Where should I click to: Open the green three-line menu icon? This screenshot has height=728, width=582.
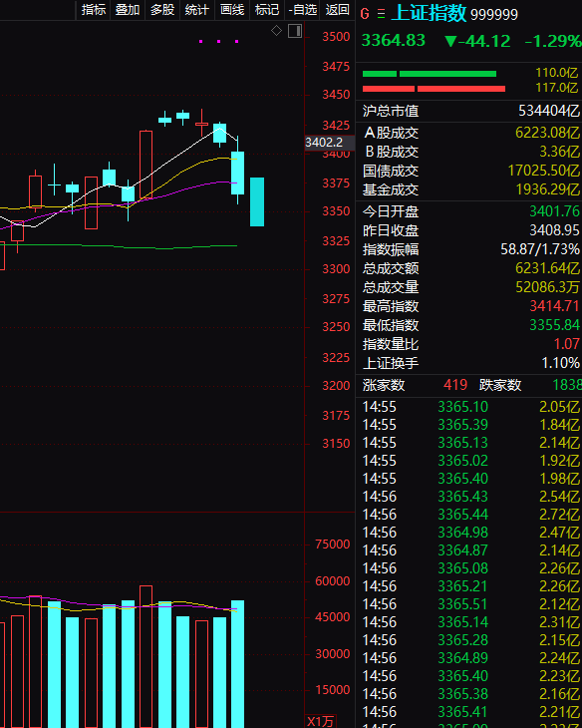click(381, 14)
